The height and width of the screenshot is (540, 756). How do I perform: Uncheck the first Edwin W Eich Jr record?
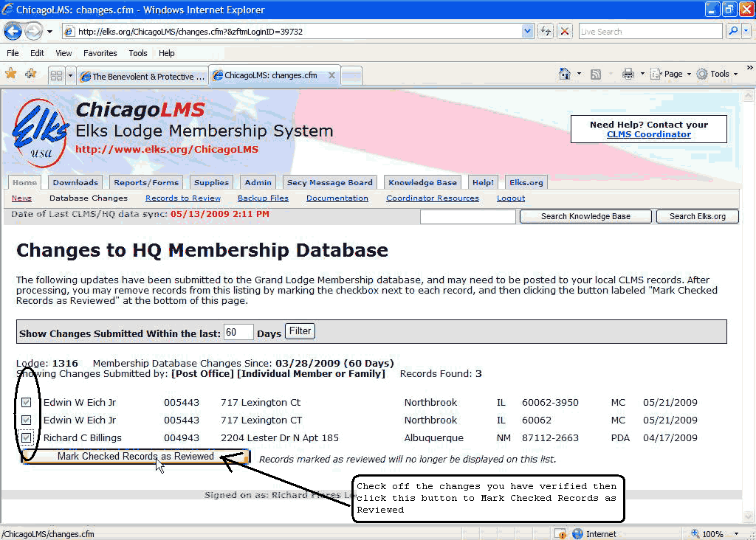point(27,403)
